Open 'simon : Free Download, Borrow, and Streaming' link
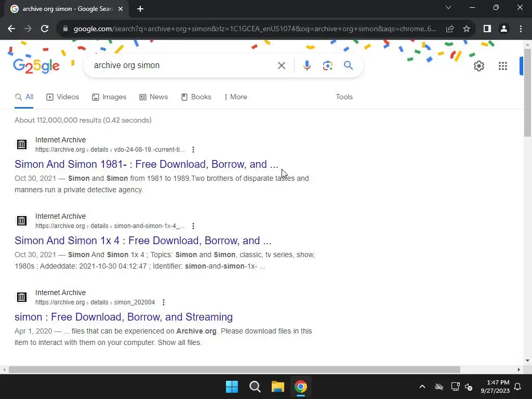 pyautogui.click(x=124, y=317)
